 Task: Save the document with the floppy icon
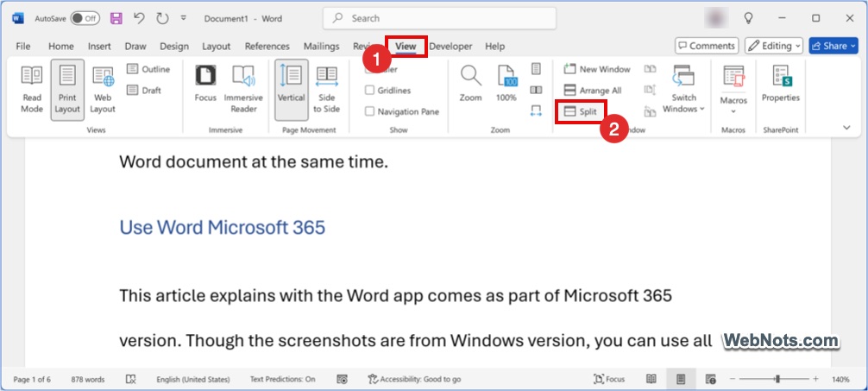pos(116,18)
